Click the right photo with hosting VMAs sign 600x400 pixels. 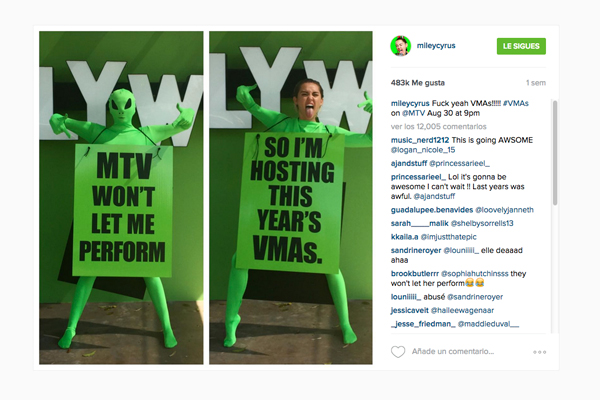click(290, 198)
